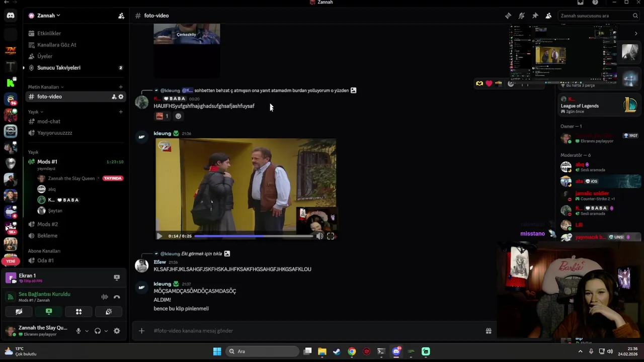The height and width of the screenshot is (362, 644).
Task: Collapse the upper Yayık category
Action: pyautogui.click(x=35, y=112)
